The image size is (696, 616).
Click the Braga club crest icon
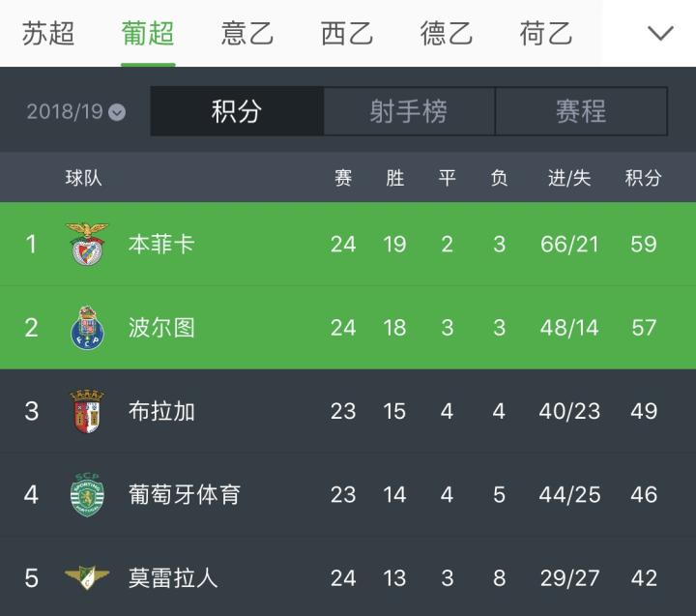click(88, 411)
